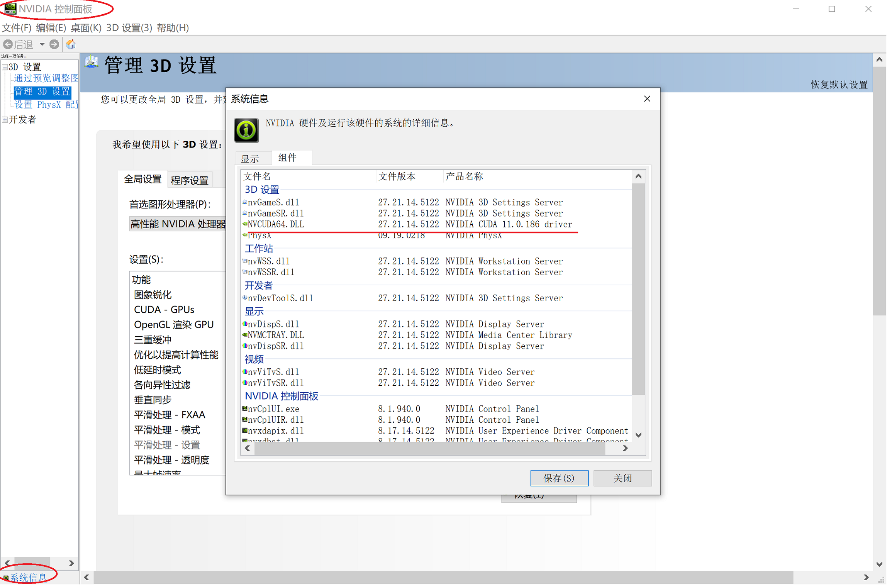Click scroll-down arrow in component list
Viewport: 887px width, 588px height.
(638, 435)
